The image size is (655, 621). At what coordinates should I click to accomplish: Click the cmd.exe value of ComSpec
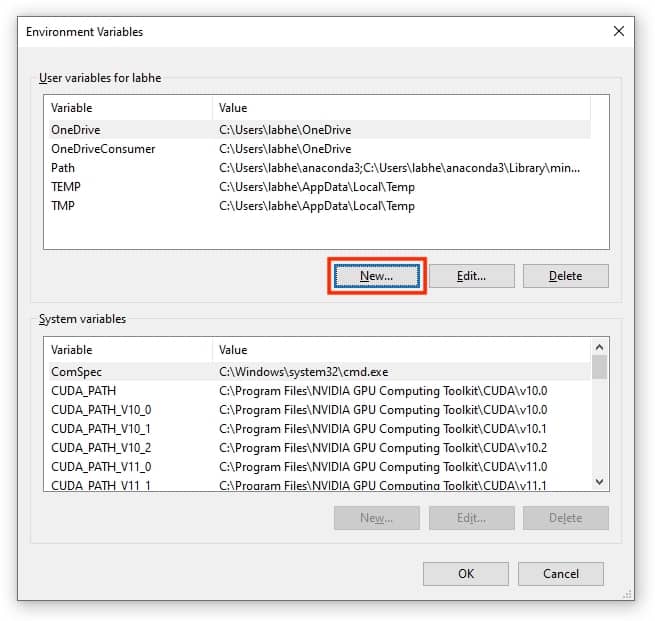(303, 372)
